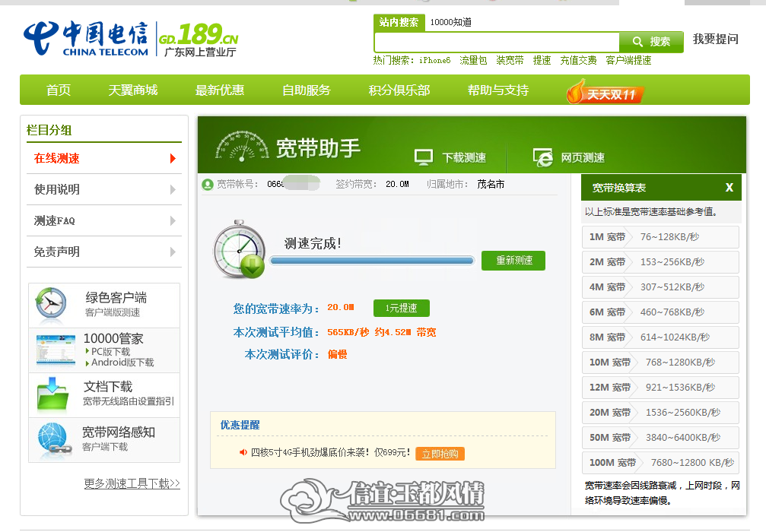Click the 4M 宽带 conversion row

[660, 287]
